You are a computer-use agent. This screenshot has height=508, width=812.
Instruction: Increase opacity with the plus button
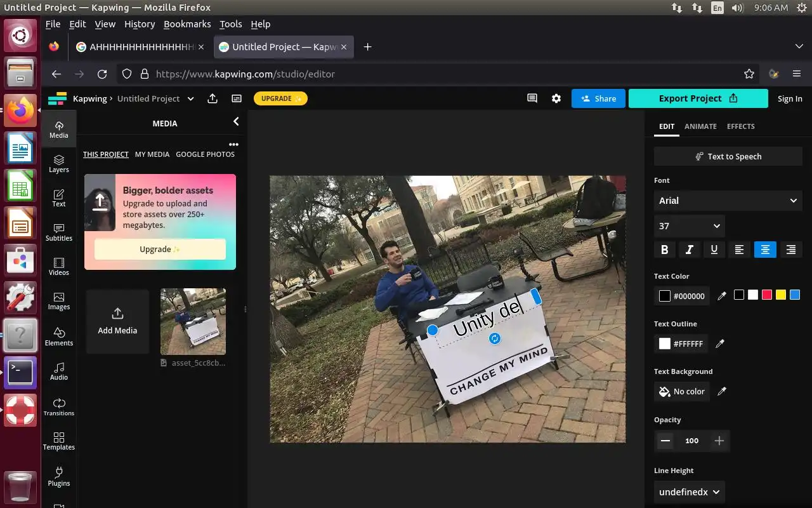(719, 441)
